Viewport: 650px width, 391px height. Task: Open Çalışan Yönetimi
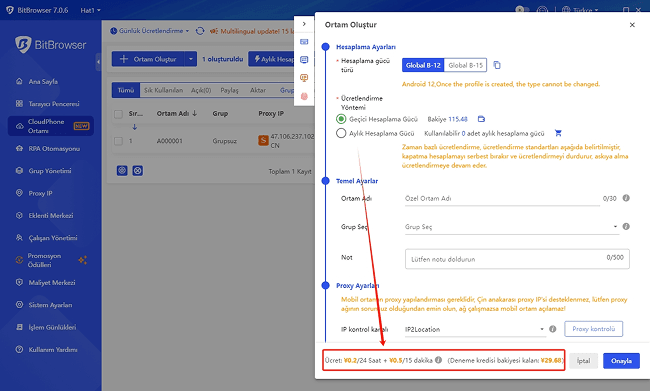(x=53, y=238)
